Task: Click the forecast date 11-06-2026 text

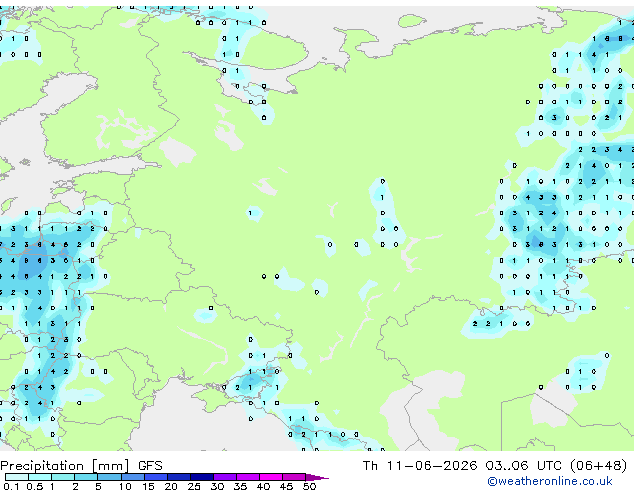Action: click(431, 466)
